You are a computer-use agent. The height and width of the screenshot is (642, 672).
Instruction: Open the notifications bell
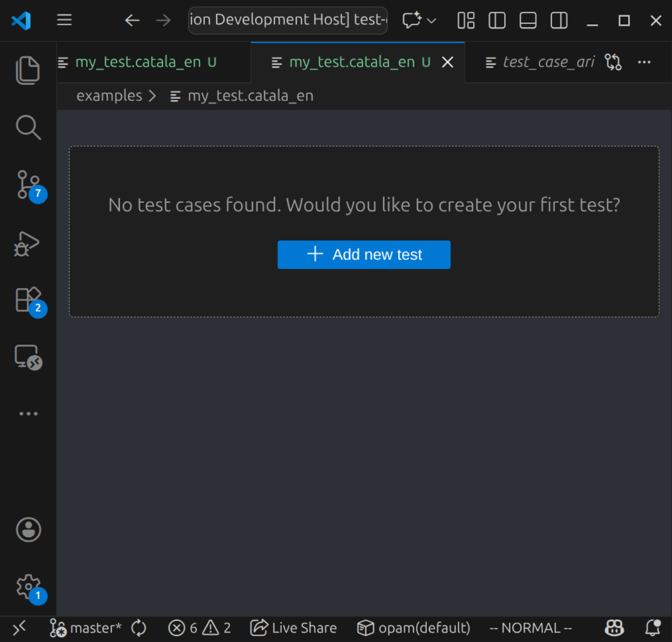(653, 629)
